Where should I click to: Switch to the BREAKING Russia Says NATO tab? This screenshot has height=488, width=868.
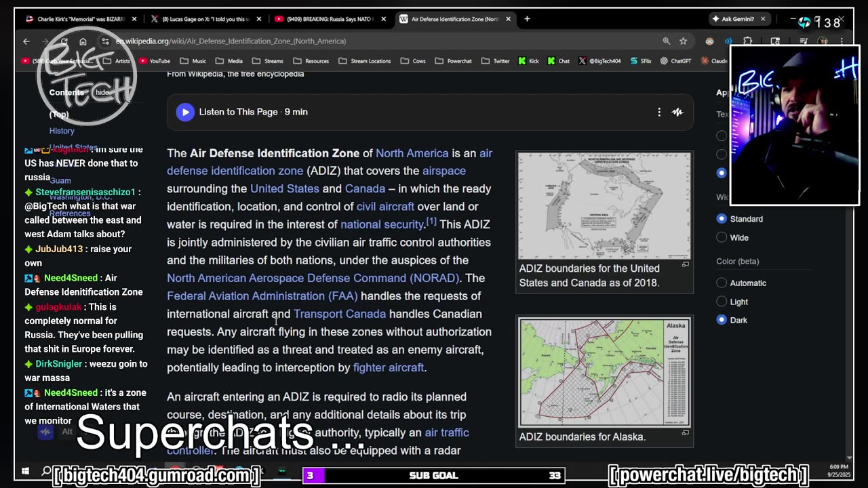coord(328,19)
